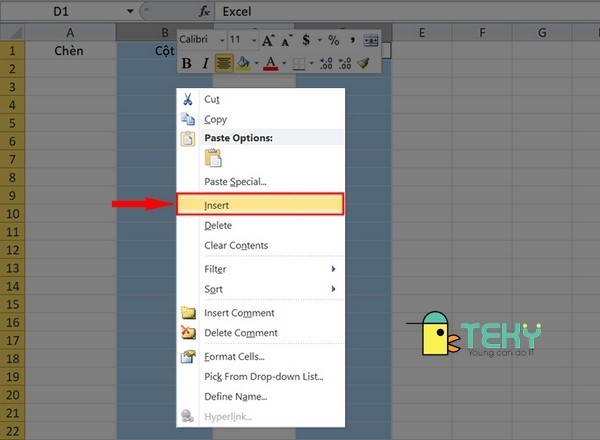
Task: Choose Copy from the context menu
Action: pos(261,119)
